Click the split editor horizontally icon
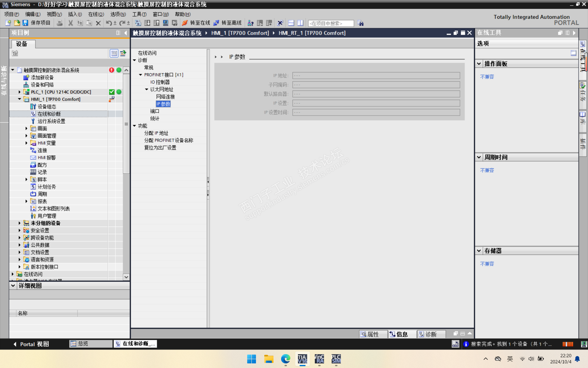The width and height of the screenshot is (588, 368). point(291,23)
